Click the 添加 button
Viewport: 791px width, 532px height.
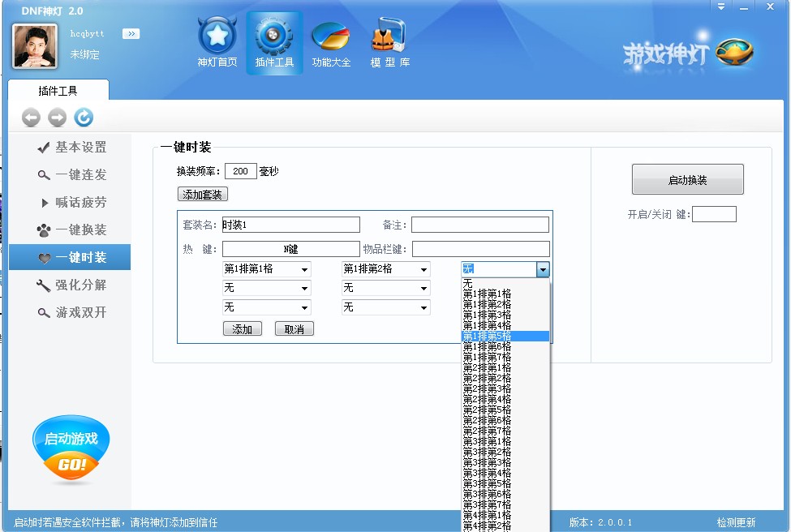point(242,328)
